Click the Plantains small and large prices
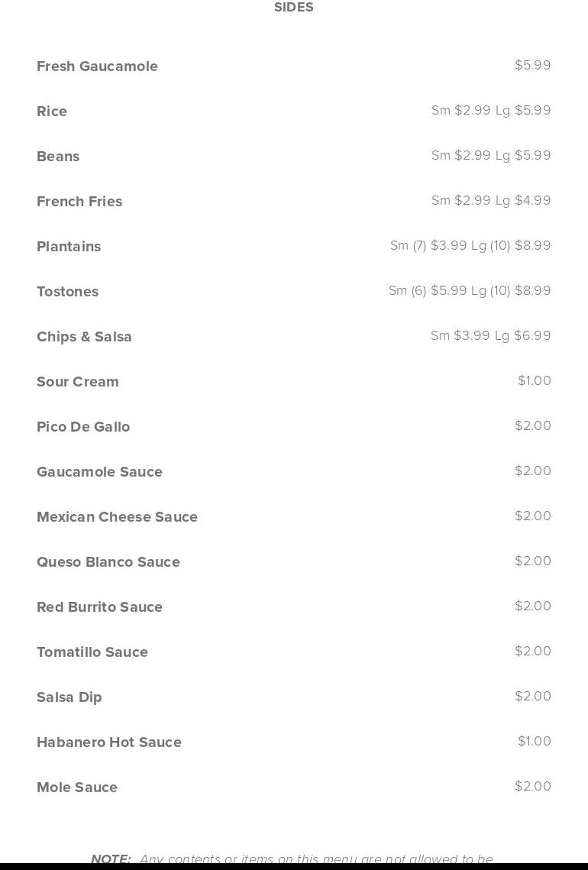This screenshot has width=588, height=870. tap(470, 246)
